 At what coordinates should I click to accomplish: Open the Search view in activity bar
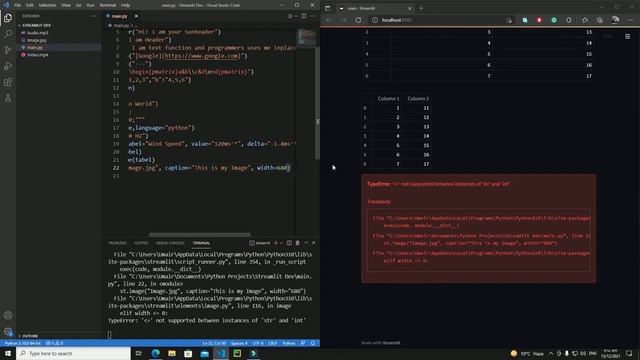click(x=8, y=34)
